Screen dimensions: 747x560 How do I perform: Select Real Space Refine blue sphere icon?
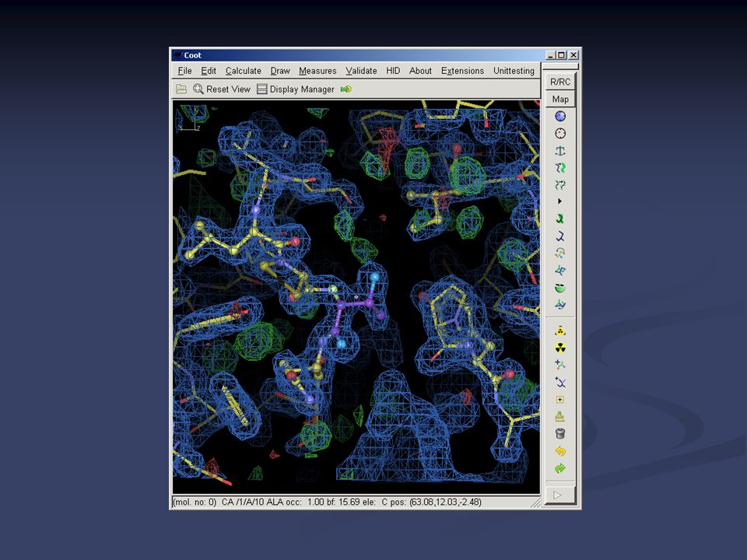(x=560, y=116)
